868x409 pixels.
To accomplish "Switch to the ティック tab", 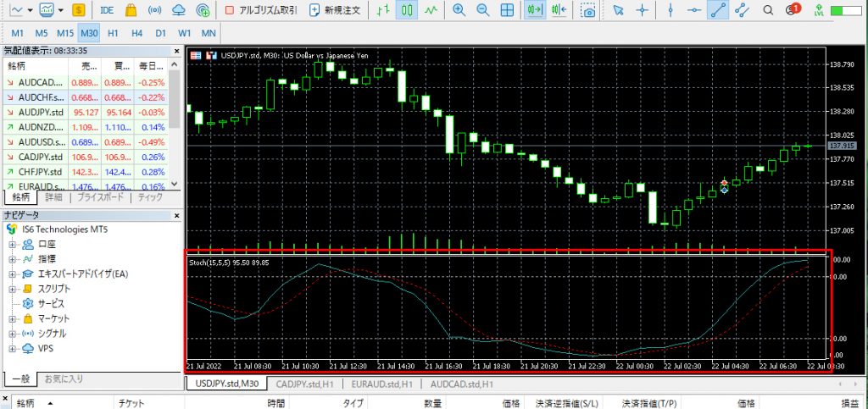I will pos(150,196).
